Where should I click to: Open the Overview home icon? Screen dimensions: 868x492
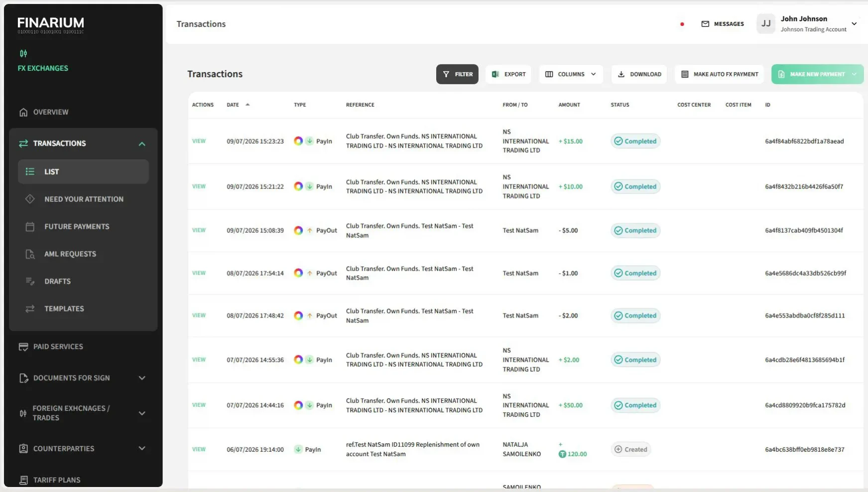[23, 112]
